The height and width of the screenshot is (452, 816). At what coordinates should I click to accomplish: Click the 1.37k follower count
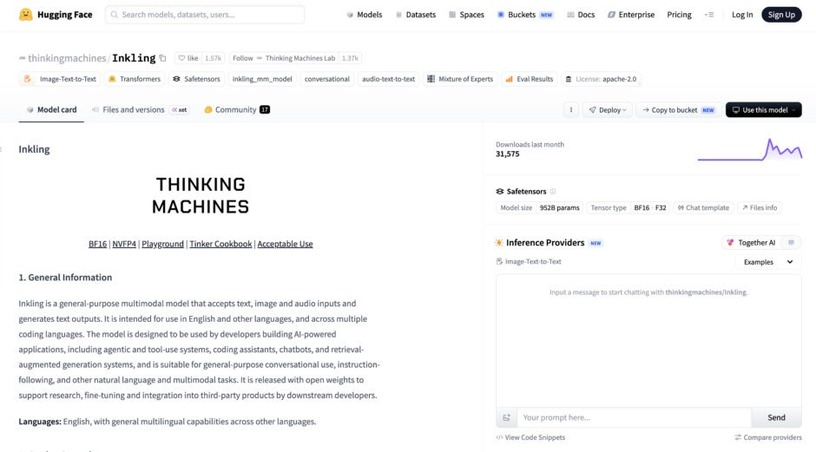(x=350, y=58)
